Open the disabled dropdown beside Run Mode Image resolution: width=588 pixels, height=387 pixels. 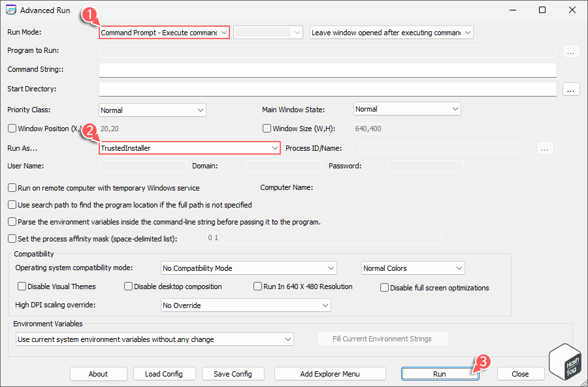pos(268,33)
